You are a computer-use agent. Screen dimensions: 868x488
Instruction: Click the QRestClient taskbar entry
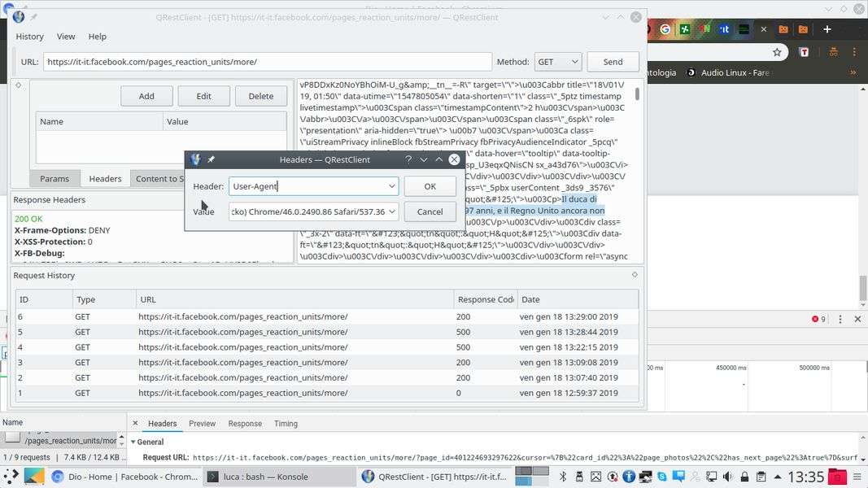434,477
